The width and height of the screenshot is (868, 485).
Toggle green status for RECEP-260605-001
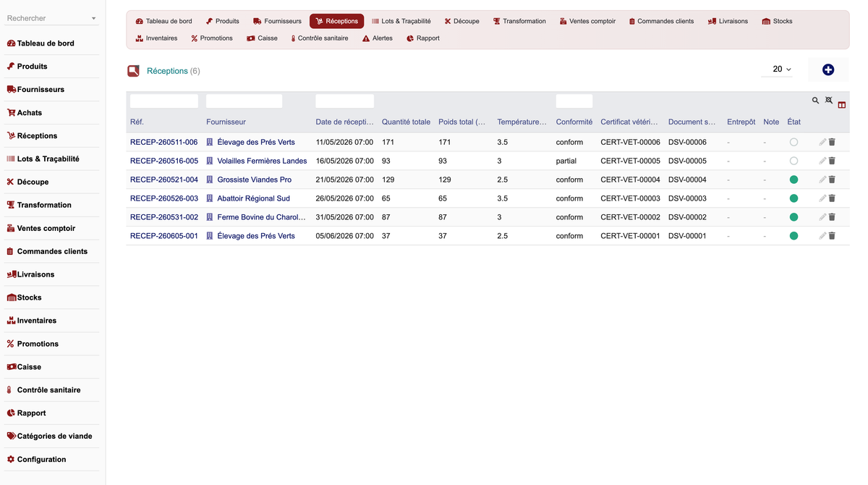coord(793,236)
